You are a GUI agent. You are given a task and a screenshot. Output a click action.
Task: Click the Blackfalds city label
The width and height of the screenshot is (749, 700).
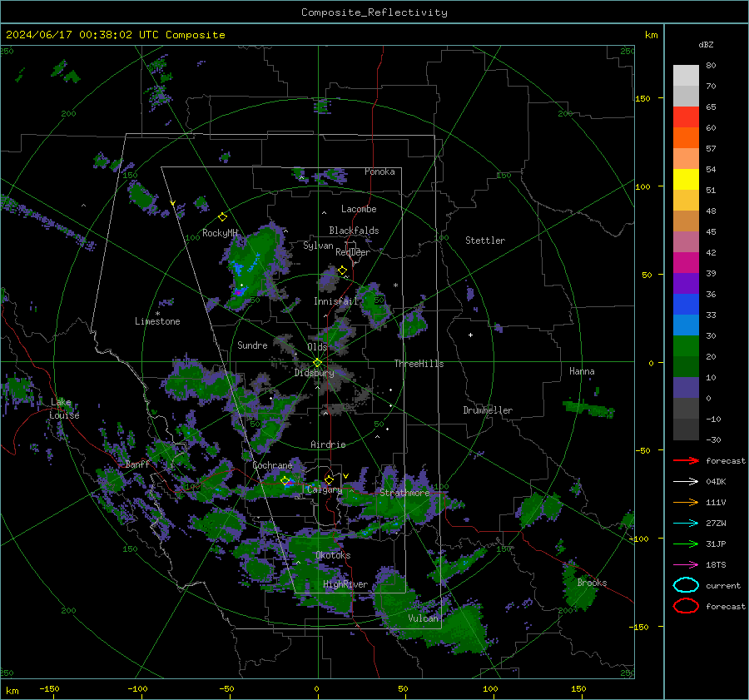(x=354, y=231)
